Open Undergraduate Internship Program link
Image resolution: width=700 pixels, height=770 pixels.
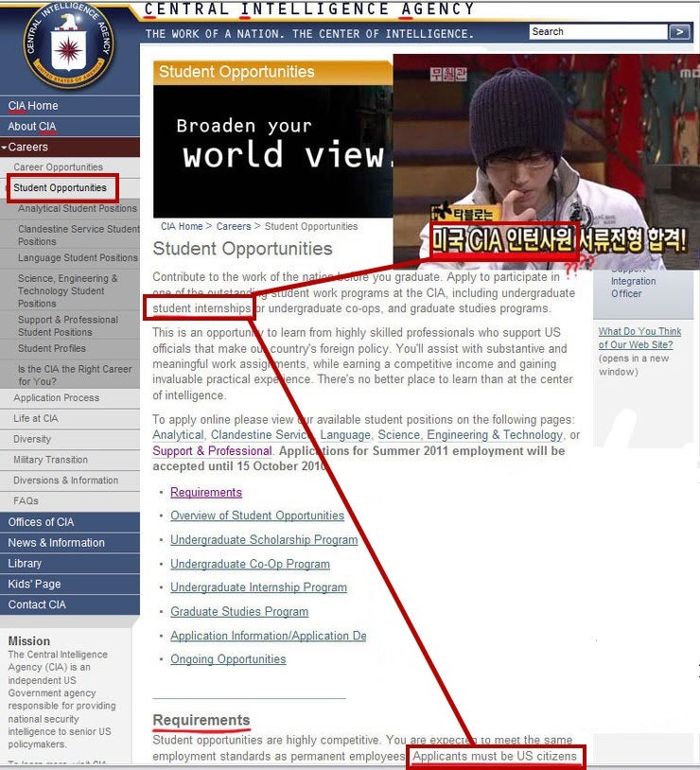[x=258, y=587]
